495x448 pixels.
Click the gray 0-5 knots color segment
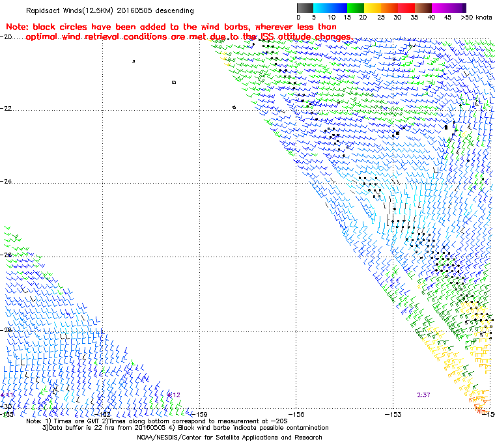305,8
